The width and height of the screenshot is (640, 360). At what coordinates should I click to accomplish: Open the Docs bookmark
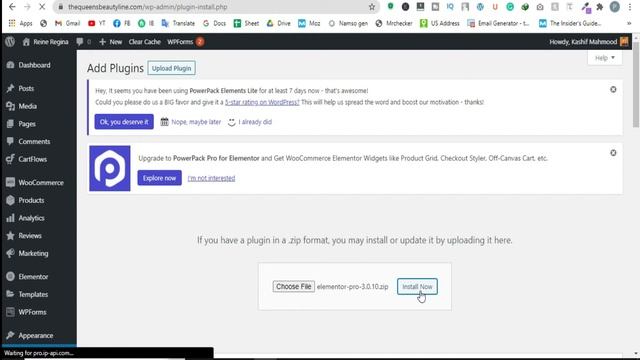coord(214,23)
